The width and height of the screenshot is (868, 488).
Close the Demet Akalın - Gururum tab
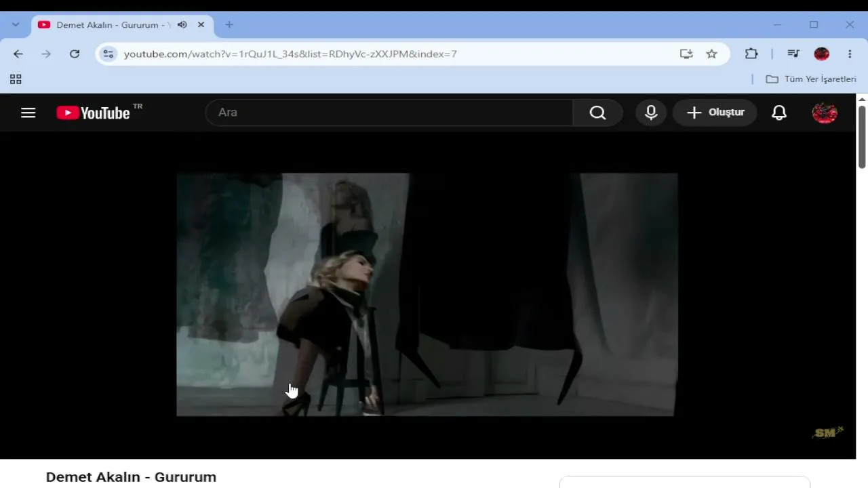point(201,25)
